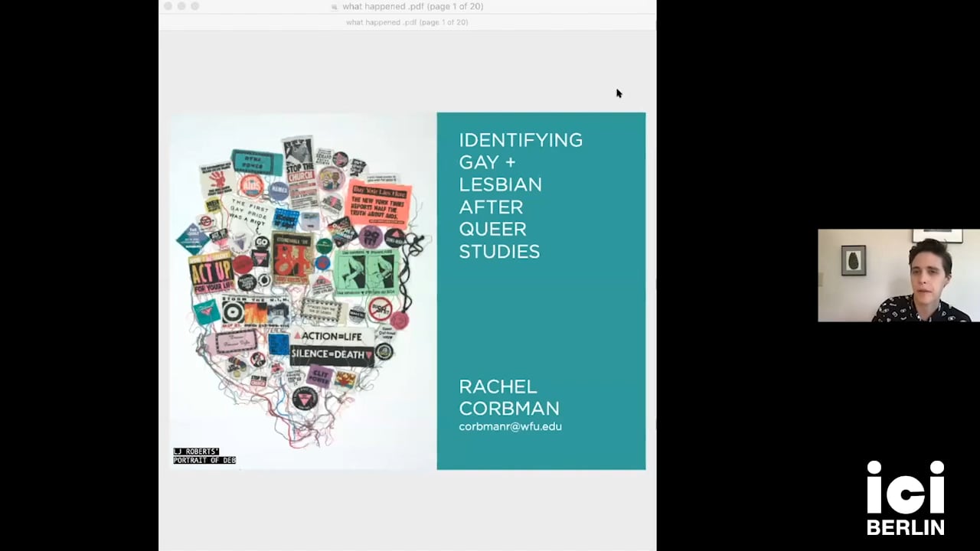Click the gray 'page 1 of 20' subtitle text
This screenshot has height=551, width=980.
point(407,22)
